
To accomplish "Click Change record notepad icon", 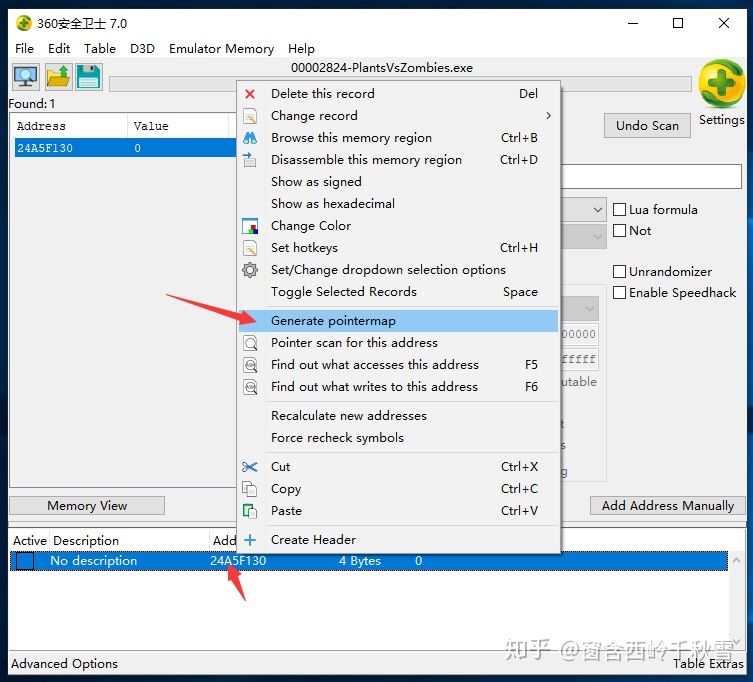I will point(250,116).
